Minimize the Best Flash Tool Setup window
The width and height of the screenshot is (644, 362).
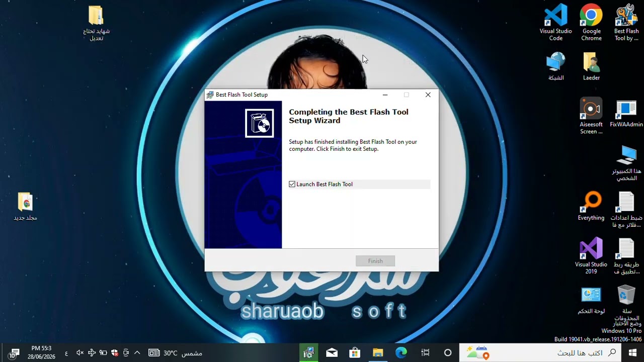(385, 95)
